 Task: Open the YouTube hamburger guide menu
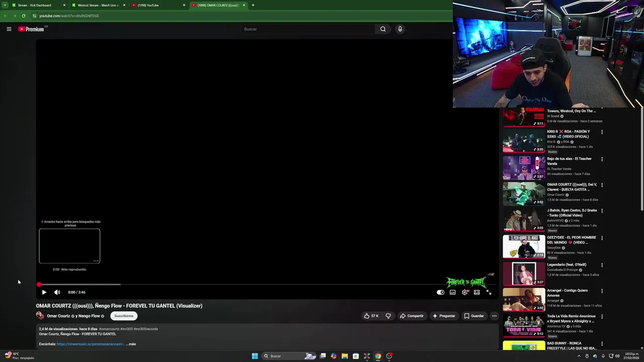tap(9, 29)
